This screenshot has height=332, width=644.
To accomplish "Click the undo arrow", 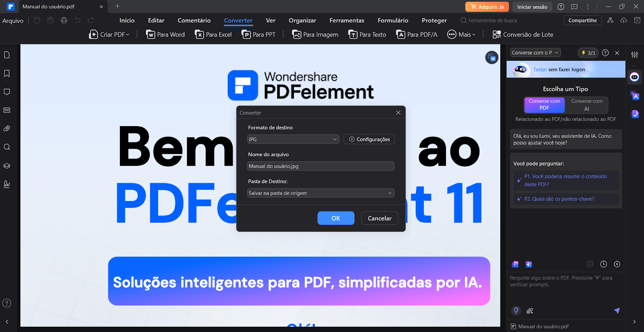I will (78, 20).
